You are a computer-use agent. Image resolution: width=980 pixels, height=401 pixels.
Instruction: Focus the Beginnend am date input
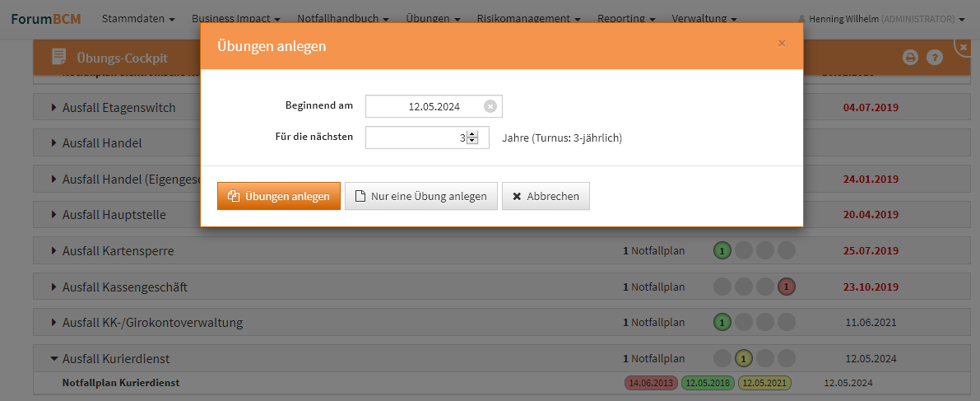(x=434, y=106)
